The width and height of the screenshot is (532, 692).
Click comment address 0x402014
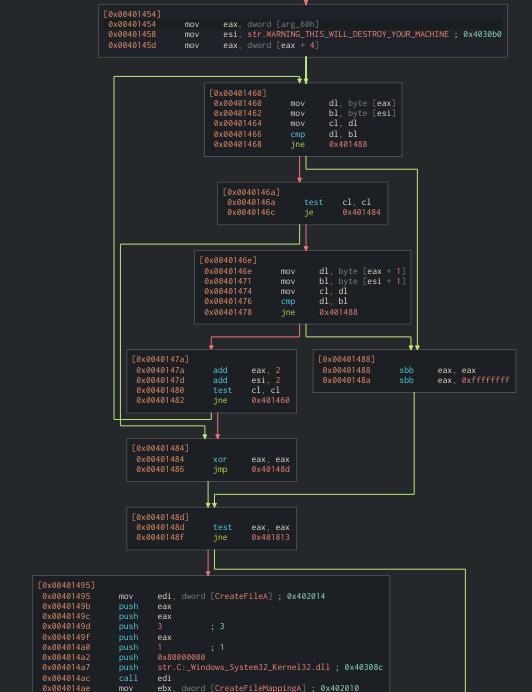[x=306, y=597]
